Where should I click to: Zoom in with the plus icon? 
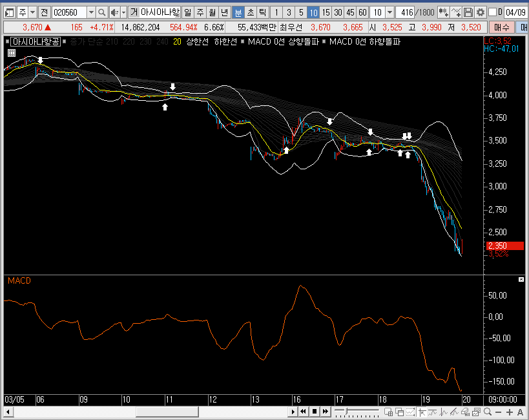(510, 412)
